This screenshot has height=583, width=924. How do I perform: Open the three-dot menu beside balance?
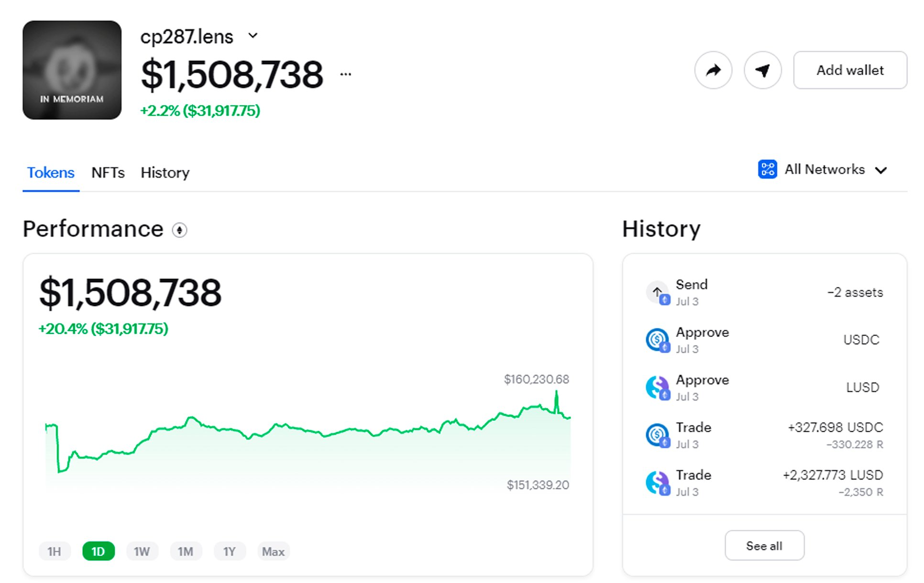tap(346, 74)
